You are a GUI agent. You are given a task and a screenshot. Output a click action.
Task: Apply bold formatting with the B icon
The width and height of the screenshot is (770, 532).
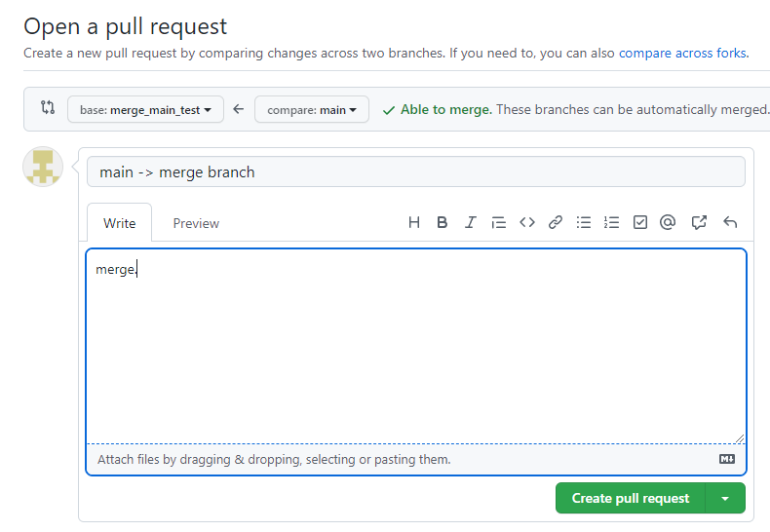(x=442, y=223)
